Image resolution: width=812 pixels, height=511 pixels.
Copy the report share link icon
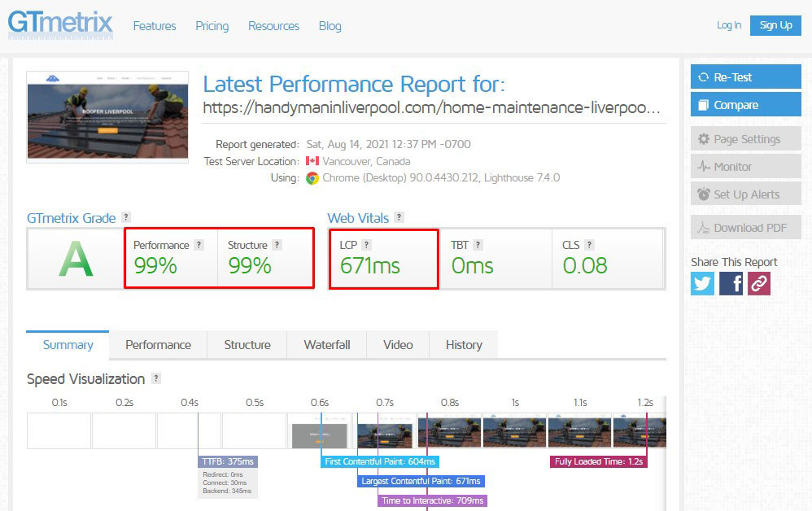pos(758,283)
